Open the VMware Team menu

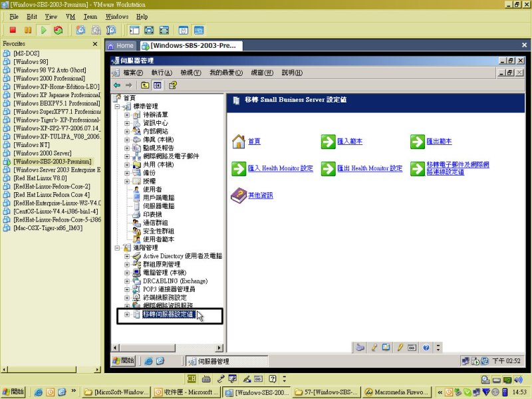click(x=90, y=17)
